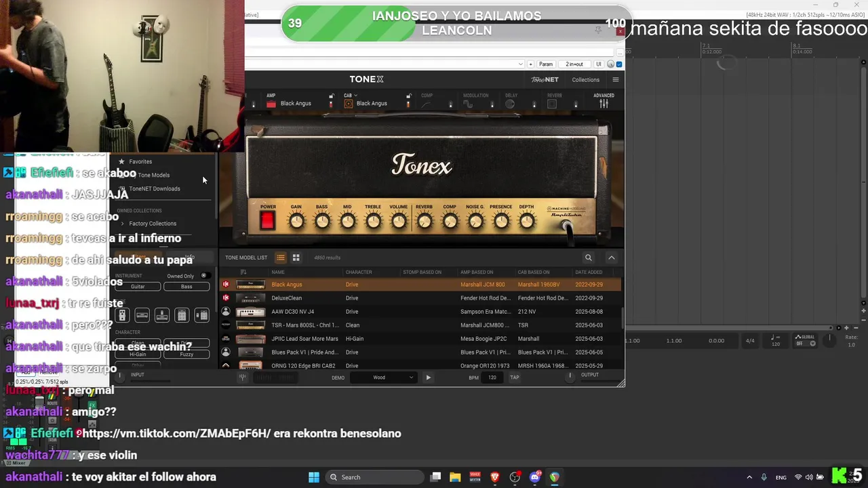This screenshot has height=488, width=868.
Task: Click the volume speaker tray icon
Action: pos(809,477)
